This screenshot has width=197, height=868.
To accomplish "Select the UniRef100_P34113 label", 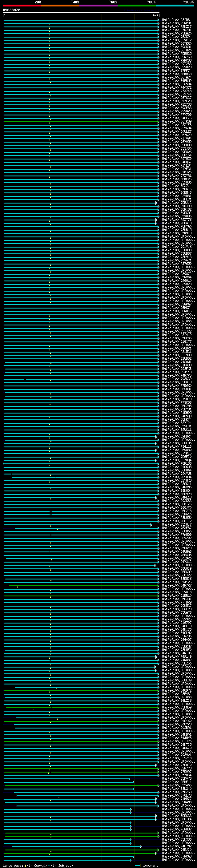I will point(177,446).
